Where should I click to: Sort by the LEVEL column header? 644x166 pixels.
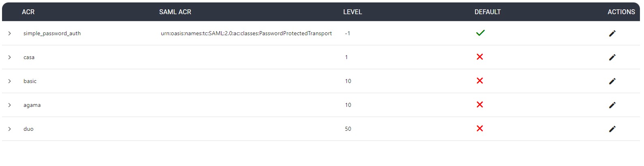click(x=352, y=12)
